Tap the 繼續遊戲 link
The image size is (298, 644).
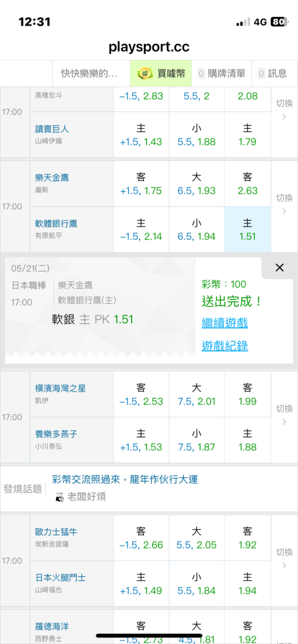pos(224,323)
